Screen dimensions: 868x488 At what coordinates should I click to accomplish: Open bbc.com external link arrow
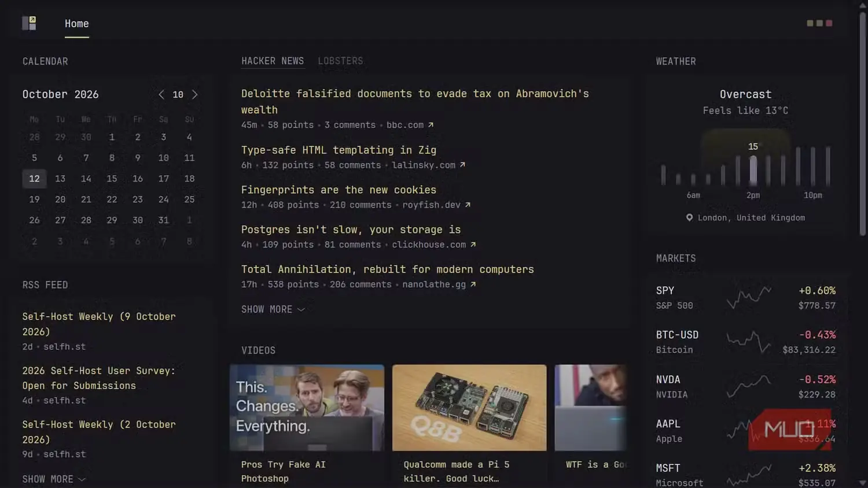click(431, 125)
